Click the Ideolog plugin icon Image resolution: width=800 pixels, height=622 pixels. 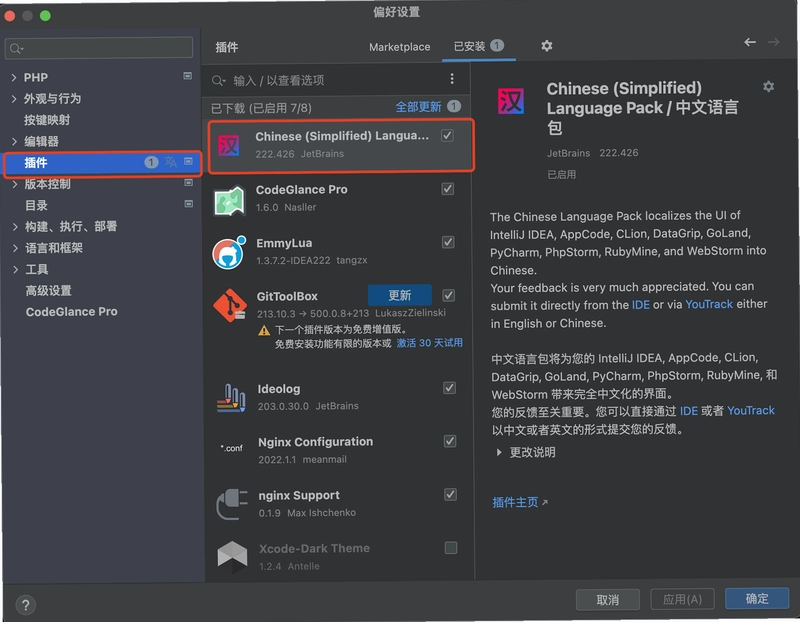pyautogui.click(x=231, y=399)
